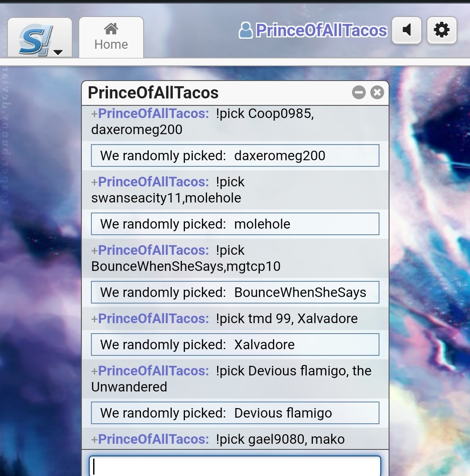Close the PrinceOfAllTacos chat window
Viewport: 470px width, 476px height.
tap(378, 92)
